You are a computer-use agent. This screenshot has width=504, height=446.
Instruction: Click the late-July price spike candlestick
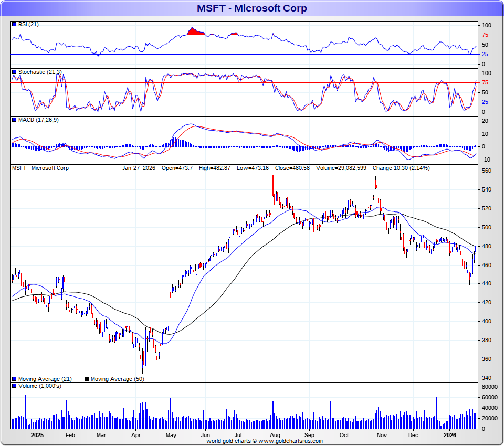[273, 186]
